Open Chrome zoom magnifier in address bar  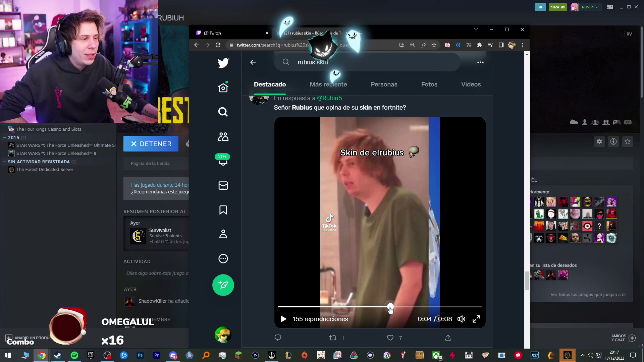pyautogui.click(x=413, y=45)
